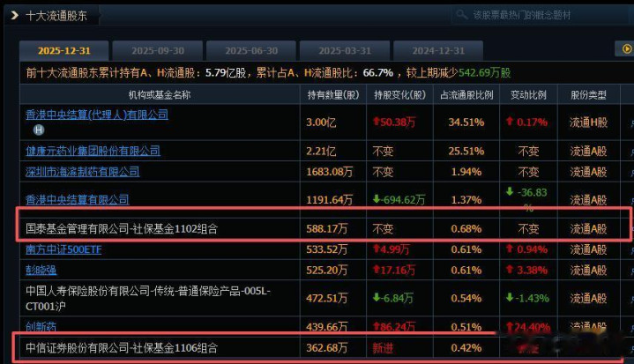Click change ratio 0.94%

click(527, 249)
